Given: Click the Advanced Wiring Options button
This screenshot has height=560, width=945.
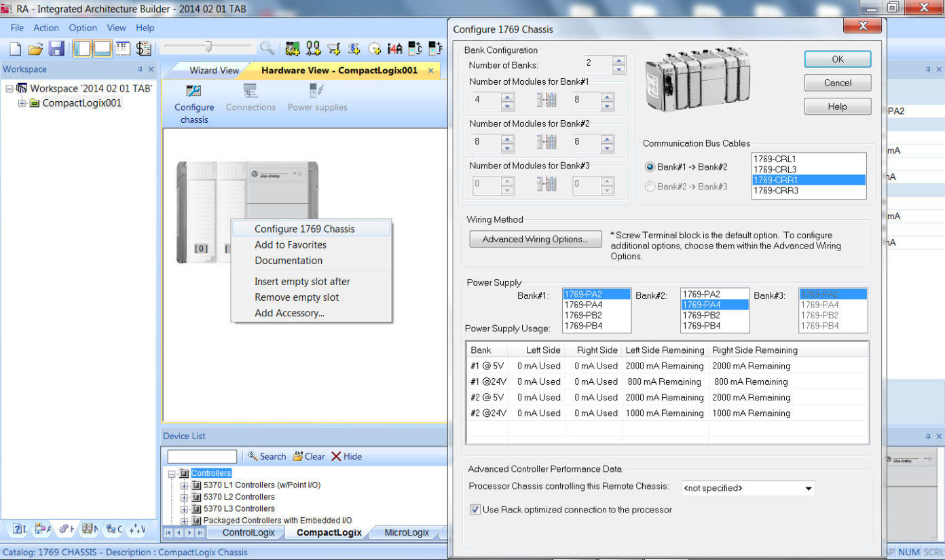Looking at the screenshot, I should coord(535,239).
